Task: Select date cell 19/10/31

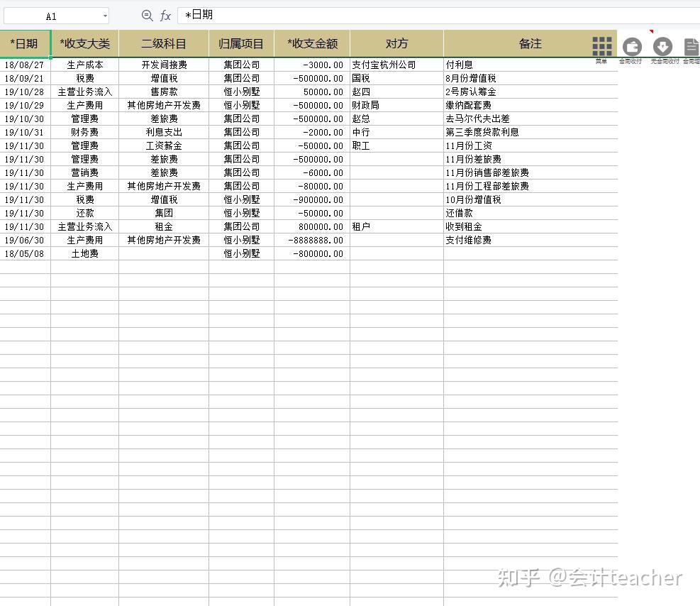Action: click(25, 132)
